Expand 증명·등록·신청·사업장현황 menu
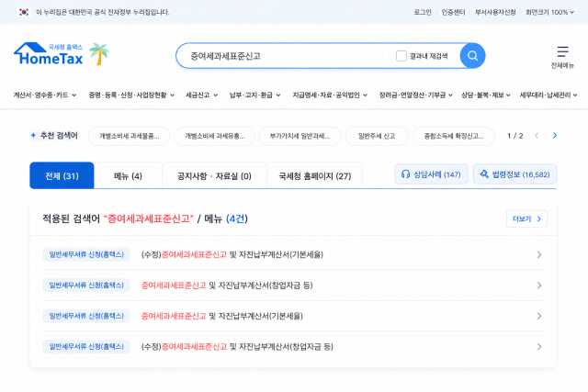This screenshot has width=588, height=392. point(131,95)
